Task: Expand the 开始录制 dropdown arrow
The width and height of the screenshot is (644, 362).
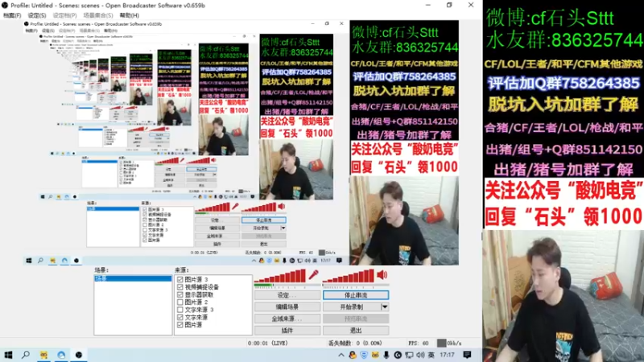Action: coord(385,306)
